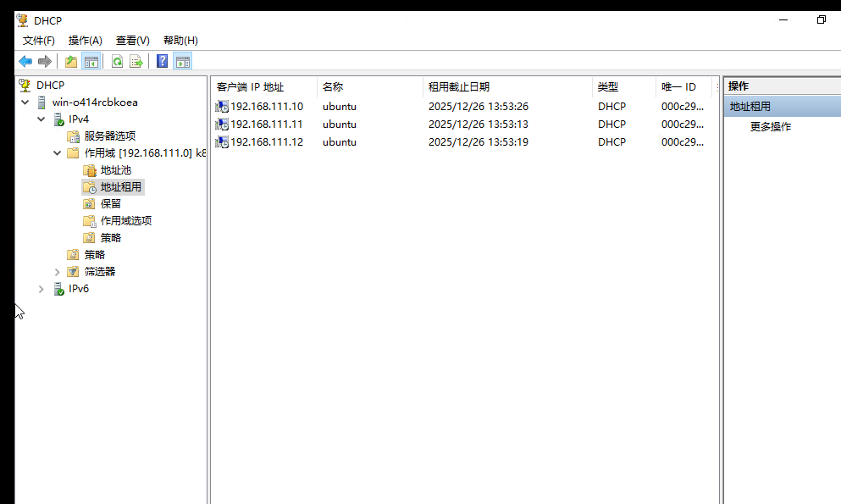Open Help via the question mark icon

(163, 61)
